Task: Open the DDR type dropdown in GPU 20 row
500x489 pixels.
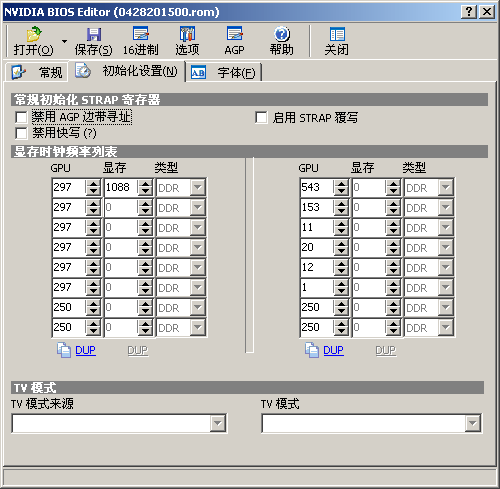Action: click(446, 247)
